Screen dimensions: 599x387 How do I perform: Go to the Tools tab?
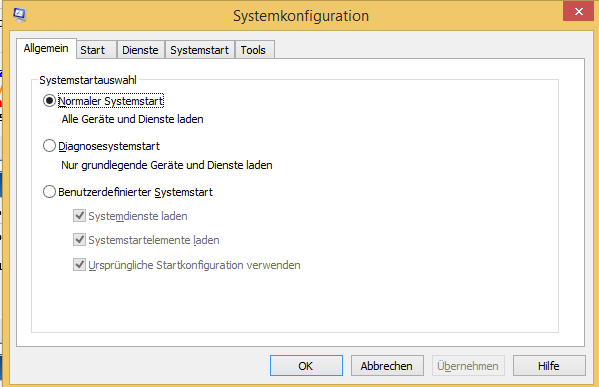pyautogui.click(x=253, y=50)
